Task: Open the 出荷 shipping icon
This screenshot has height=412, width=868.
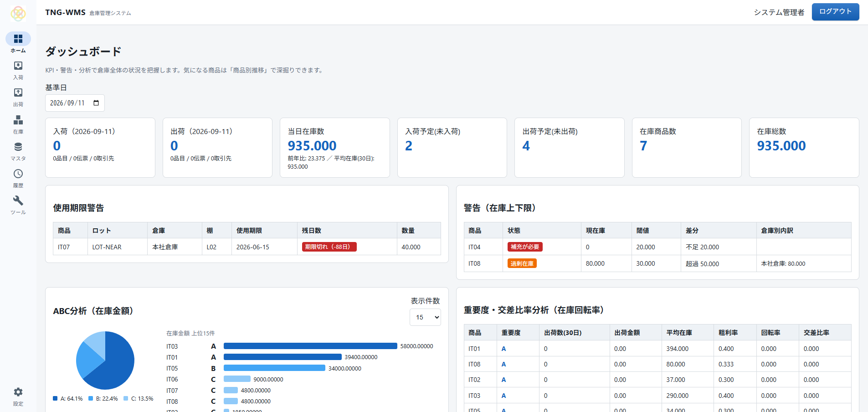Action: pyautogui.click(x=18, y=93)
